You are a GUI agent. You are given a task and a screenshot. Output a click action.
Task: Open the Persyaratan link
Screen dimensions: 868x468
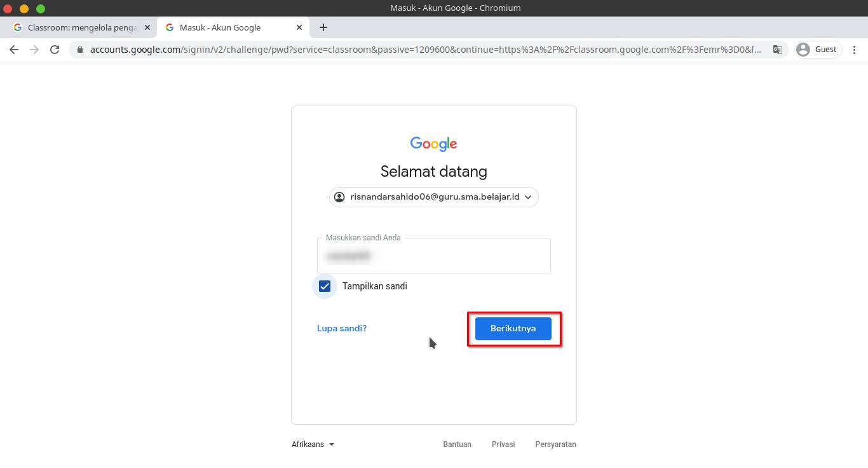pyautogui.click(x=555, y=444)
